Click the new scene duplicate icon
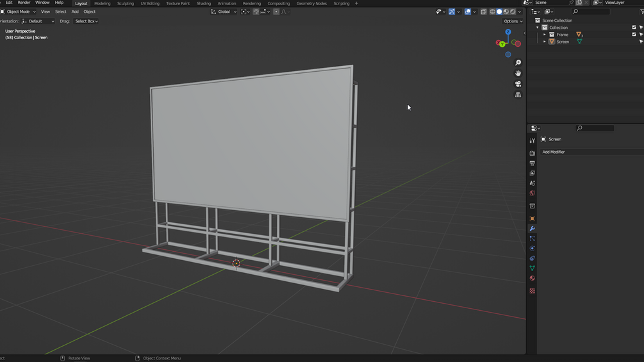 pyautogui.click(x=579, y=3)
